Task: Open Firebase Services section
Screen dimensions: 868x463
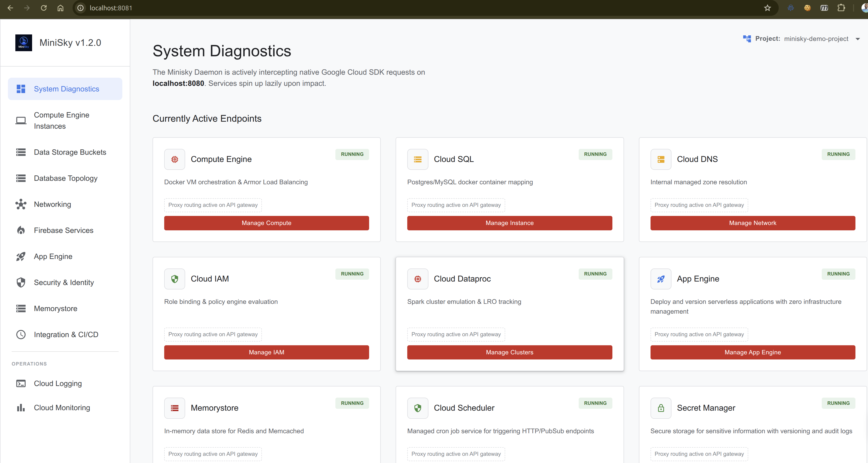Action: [x=65, y=231]
